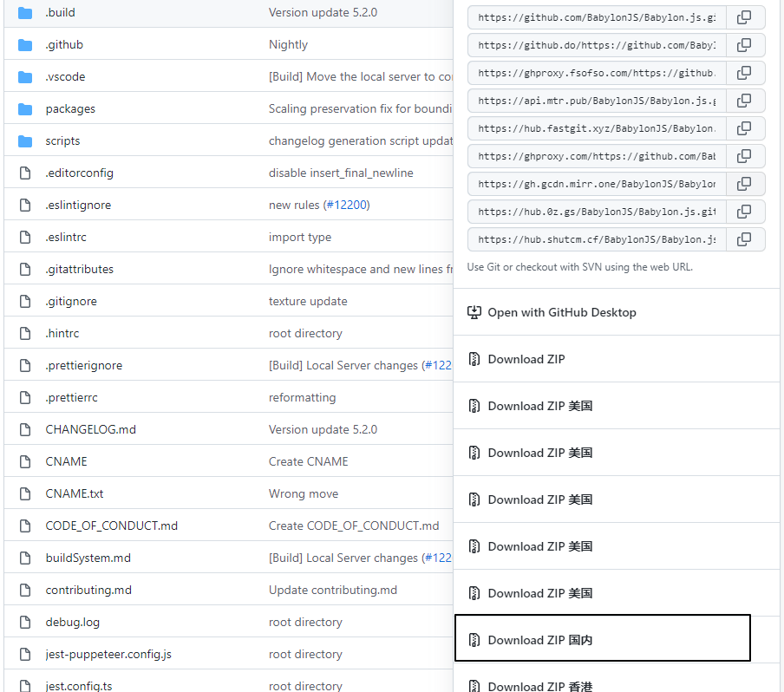This screenshot has height=692, width=784.
Task: Copy the api.mtr.pub mirror URL
Action: (x=744, y=101)
